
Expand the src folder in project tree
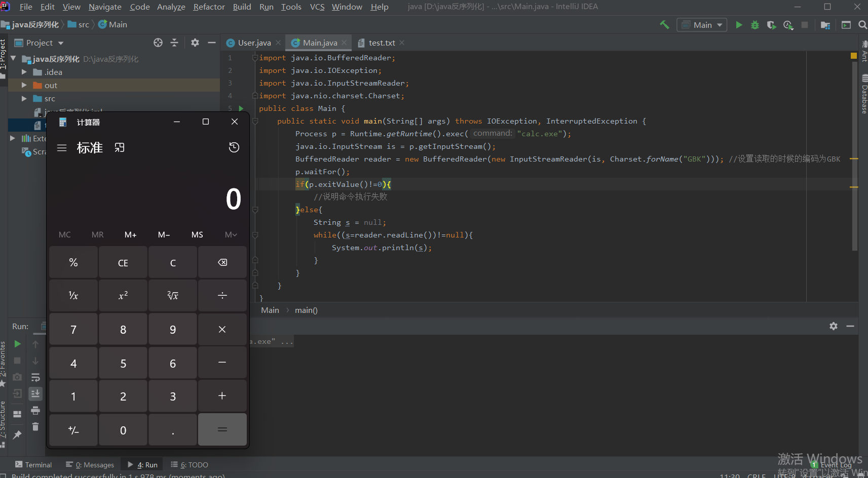24,98
